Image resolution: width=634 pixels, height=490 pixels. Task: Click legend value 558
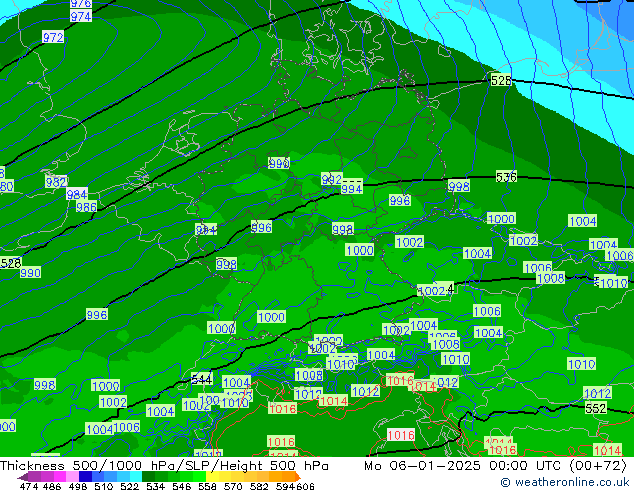207,486
